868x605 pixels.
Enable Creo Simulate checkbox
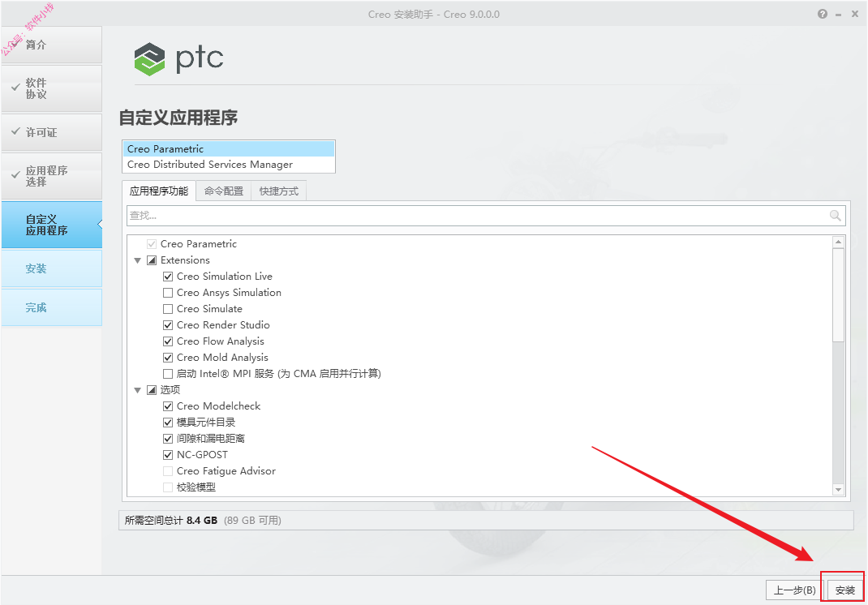(168, 309)
